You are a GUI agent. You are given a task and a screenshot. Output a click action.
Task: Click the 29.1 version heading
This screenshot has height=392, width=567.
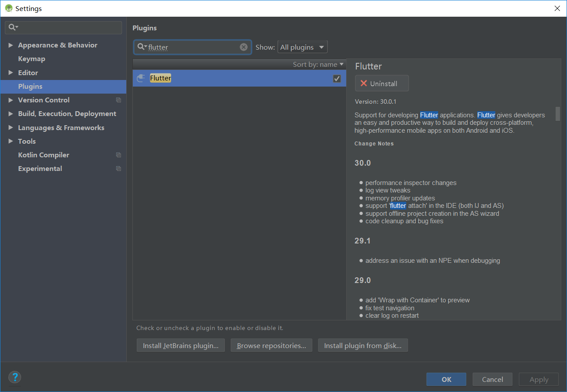363,241
